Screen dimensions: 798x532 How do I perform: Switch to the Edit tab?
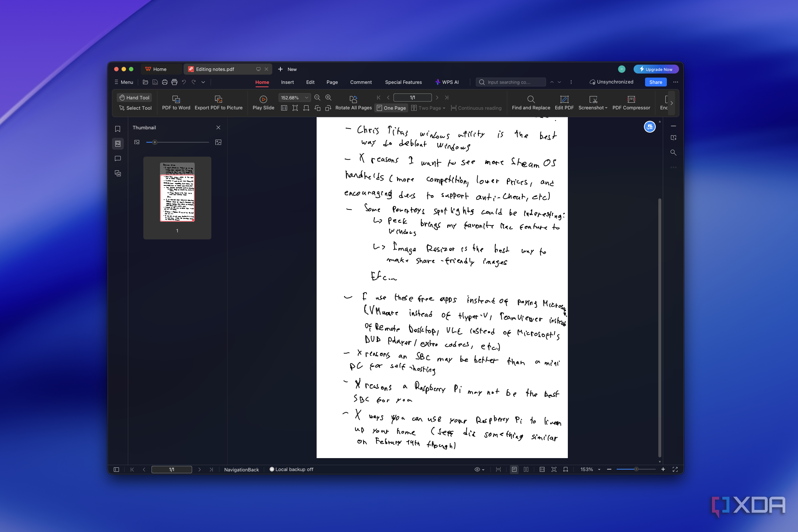coord(310,82)
